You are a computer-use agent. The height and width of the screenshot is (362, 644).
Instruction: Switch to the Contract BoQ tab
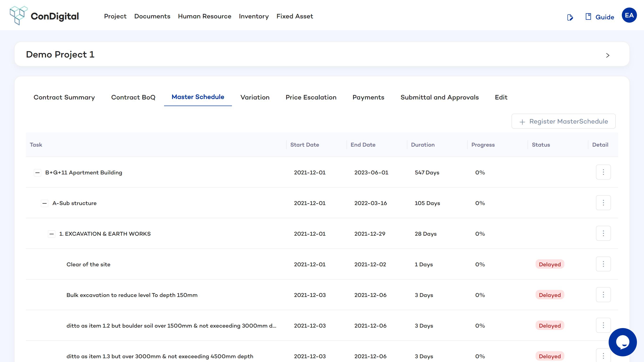coord(133,97)
